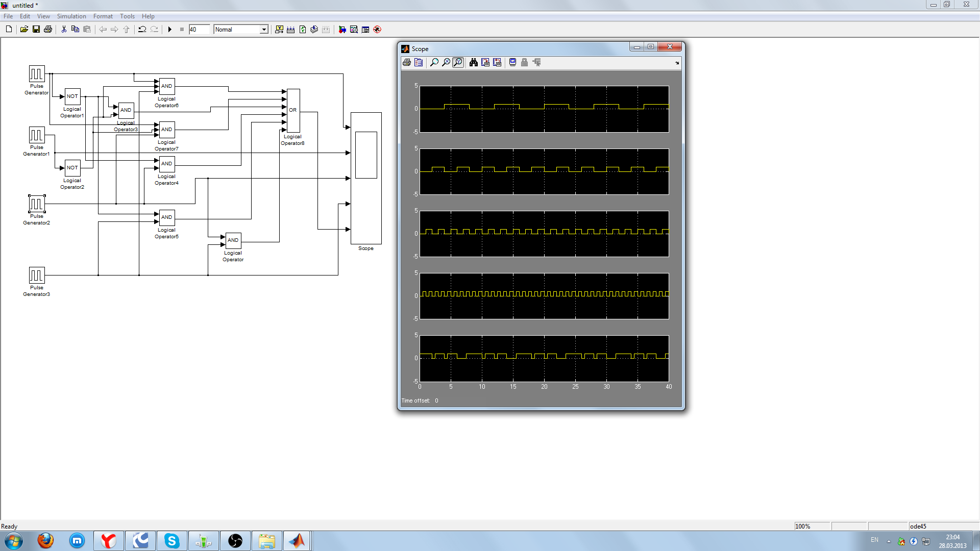Click the yellow Y arrow toolbar icon
The width and height of the screenshot is (980, 551).
[x=279, y=30]
